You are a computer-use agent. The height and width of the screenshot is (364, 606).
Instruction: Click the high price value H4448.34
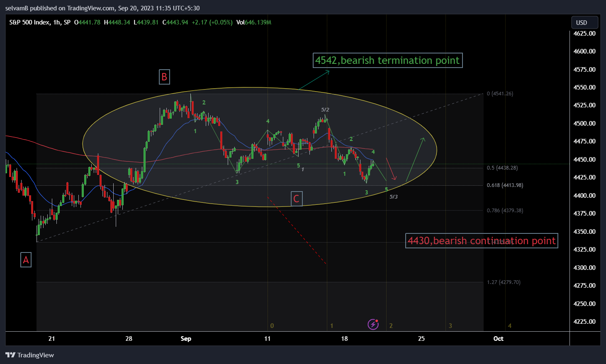pyautogui.click(x=117, y=22)
